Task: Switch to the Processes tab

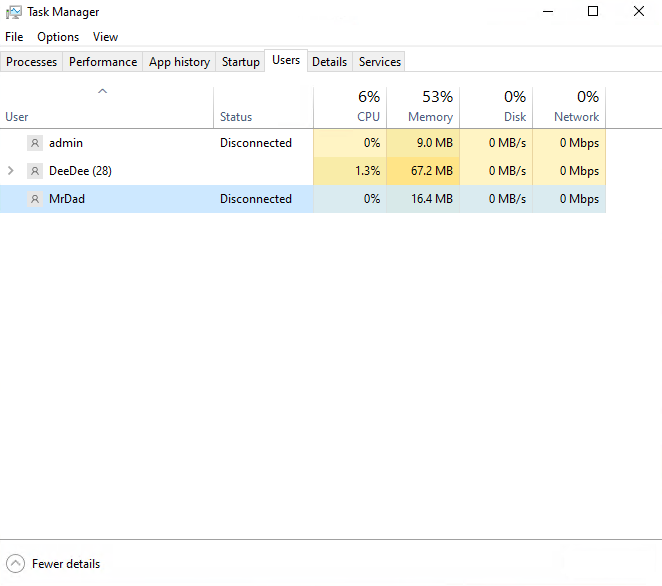Action: tap(32, 62)
